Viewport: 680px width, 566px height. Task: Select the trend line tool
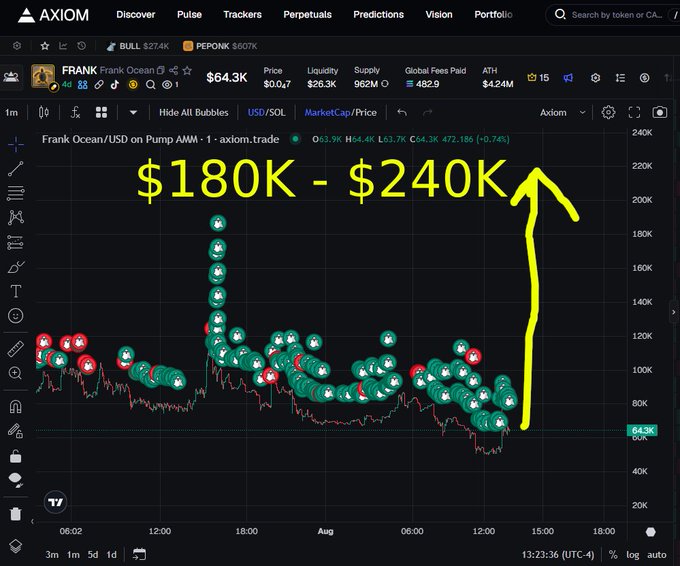coord(16,169)
